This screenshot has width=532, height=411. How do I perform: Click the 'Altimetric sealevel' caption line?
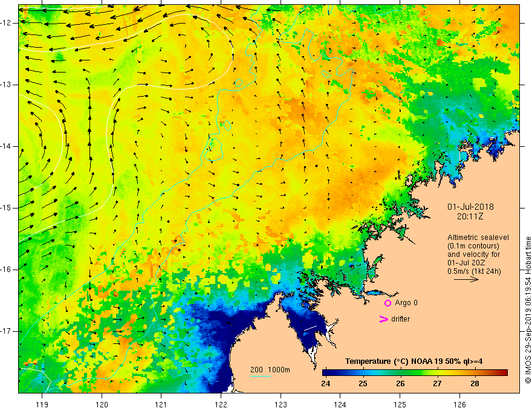click(x=478, y=238)
